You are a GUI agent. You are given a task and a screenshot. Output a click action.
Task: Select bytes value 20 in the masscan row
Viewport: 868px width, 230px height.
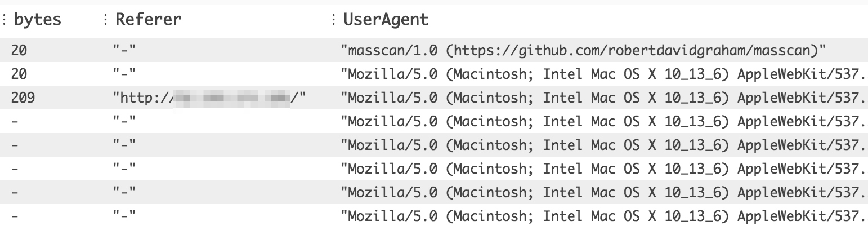19,50
